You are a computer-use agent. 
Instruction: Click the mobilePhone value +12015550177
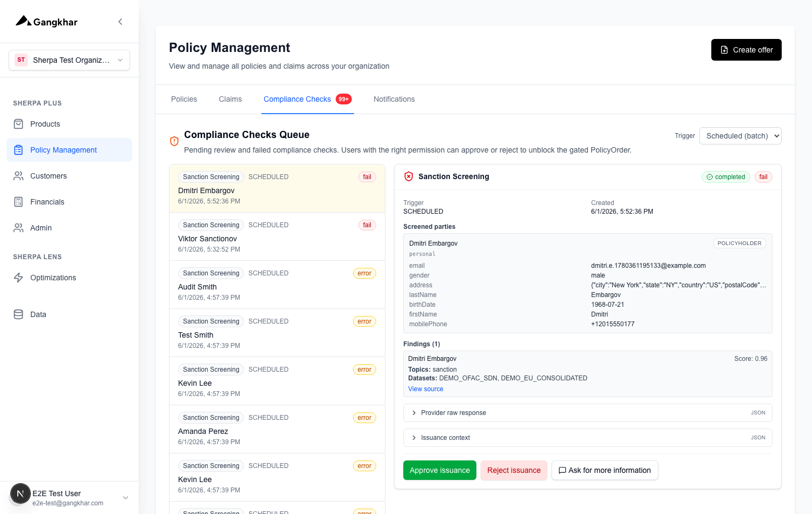click(x=613, y=324)
